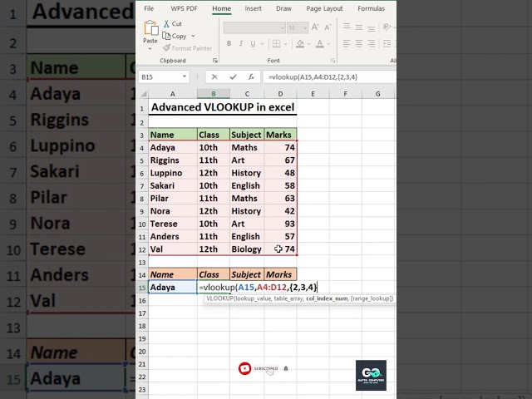Image resolution: width=532 pixels, height=399 pixels.
Task: Click the formula bar input field
Action: tap(329, 77)
